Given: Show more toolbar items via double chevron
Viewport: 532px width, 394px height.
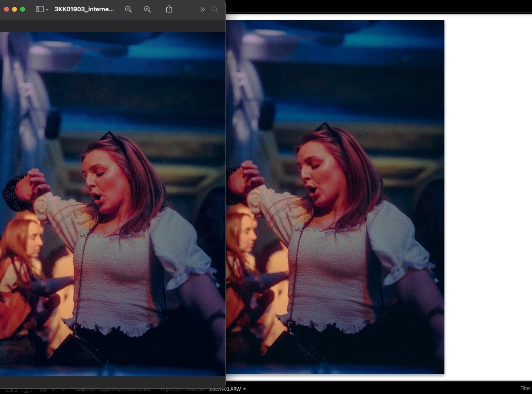Looking at the screenshot, I should 203,9.
